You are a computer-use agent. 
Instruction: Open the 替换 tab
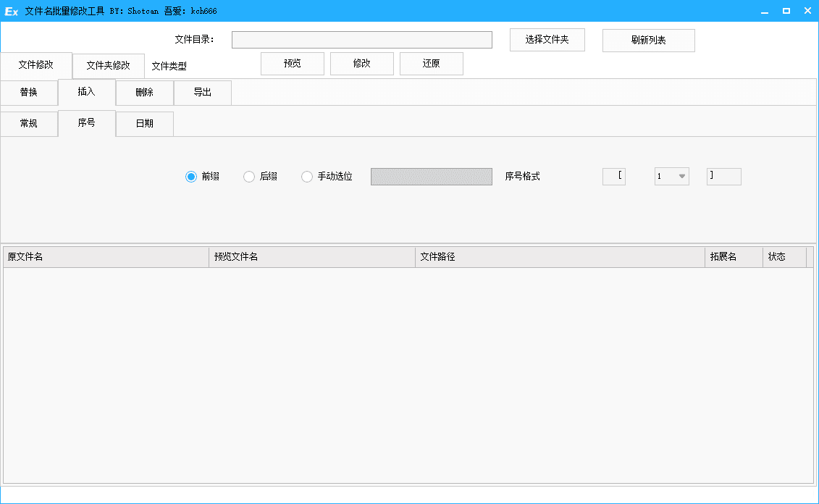click(29, 93)
